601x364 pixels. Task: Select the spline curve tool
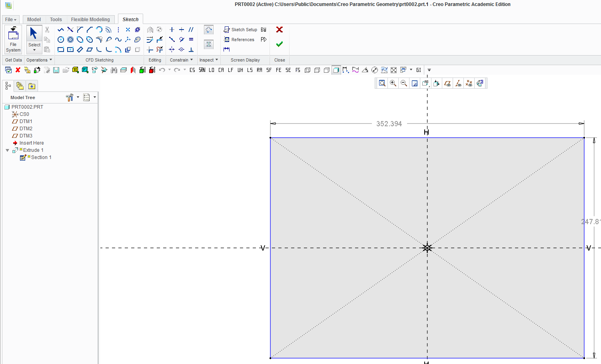[118, 40]
